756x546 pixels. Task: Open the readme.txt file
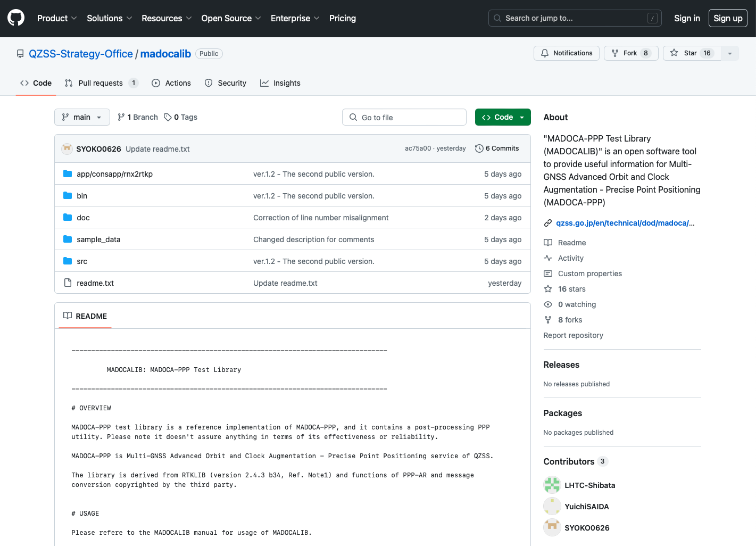(x=95, y=283)
